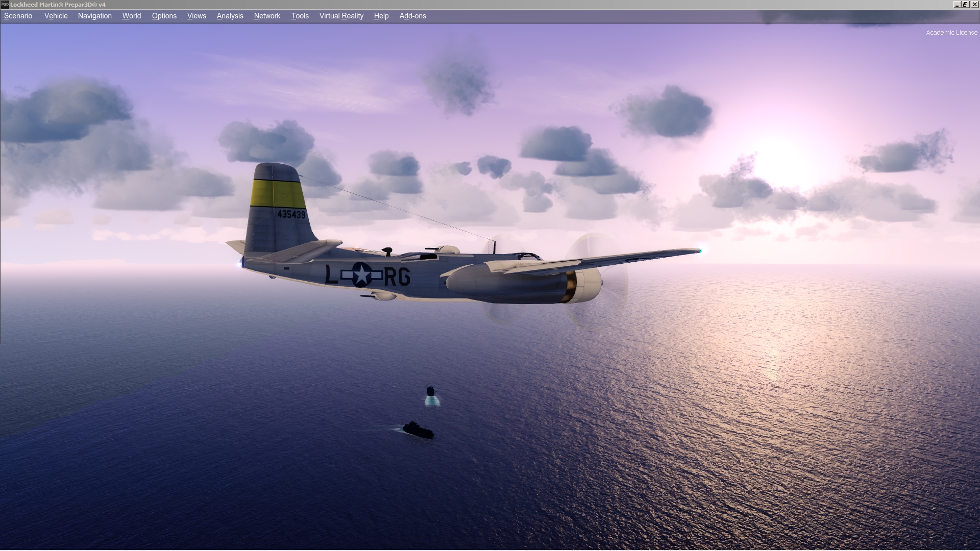Open the Analysis menu
Screen dimensions: 980x551
click(230, 16)
